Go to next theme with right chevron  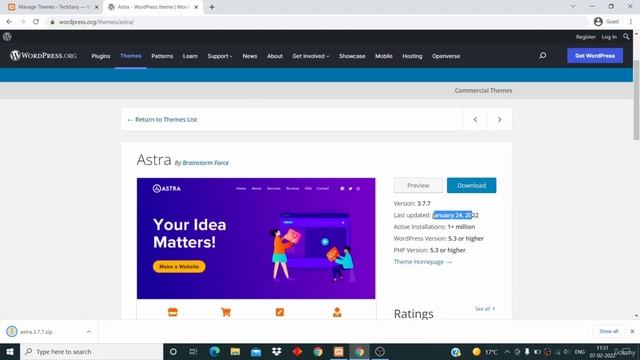pos(500,119)
